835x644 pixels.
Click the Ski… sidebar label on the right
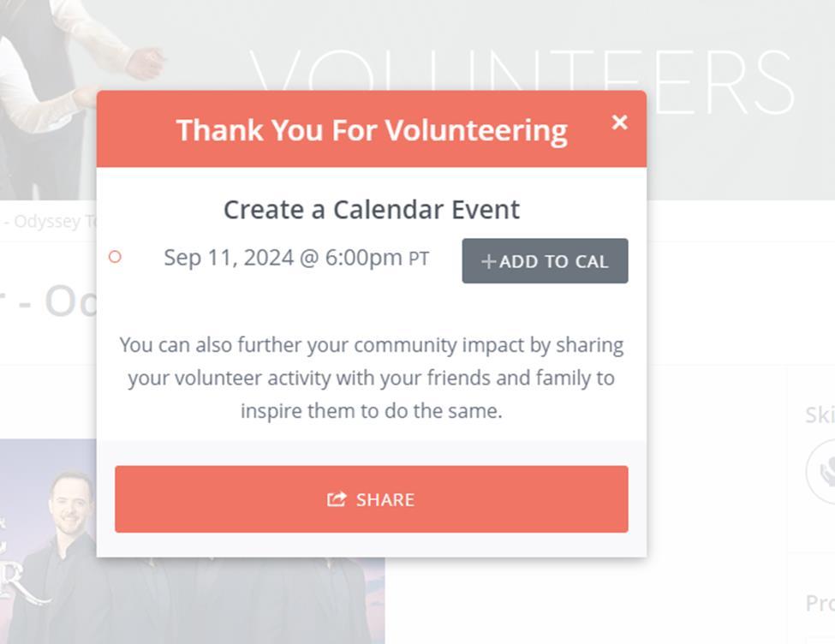click(820, 414)
